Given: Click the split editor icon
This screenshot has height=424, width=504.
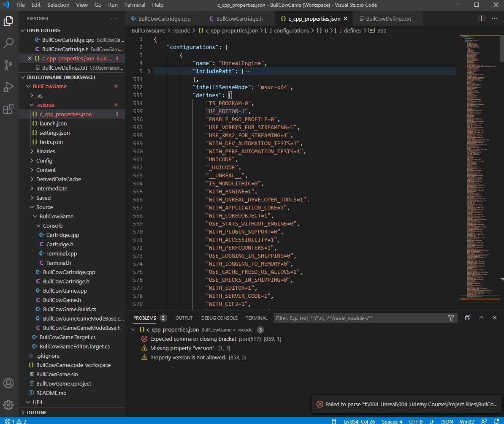Looking at the screenshot, I should (481, 19).
